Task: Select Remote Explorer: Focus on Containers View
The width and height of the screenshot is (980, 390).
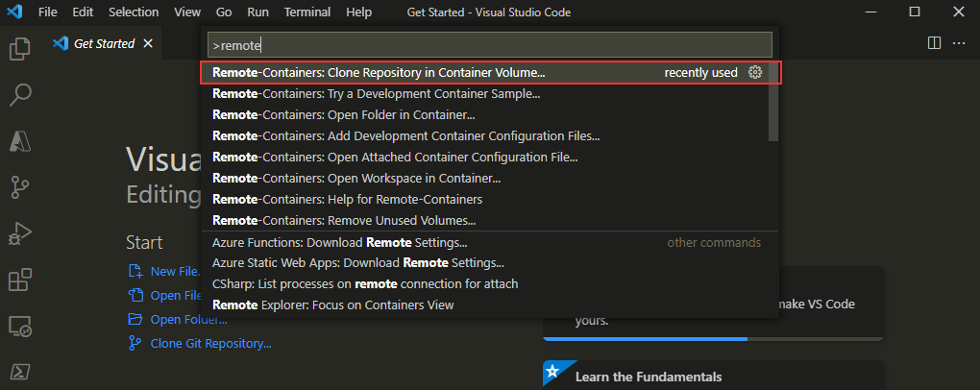Action: click(x=490, y=305)
